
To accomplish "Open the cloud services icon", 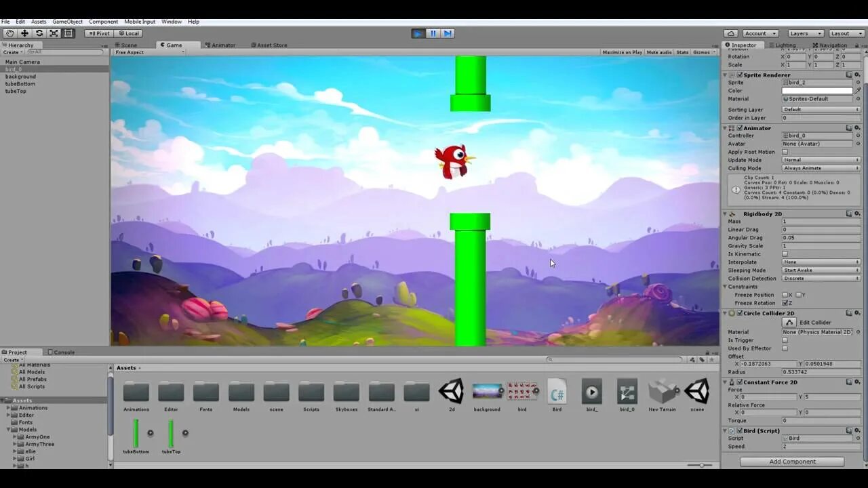I will coord(731,33).
